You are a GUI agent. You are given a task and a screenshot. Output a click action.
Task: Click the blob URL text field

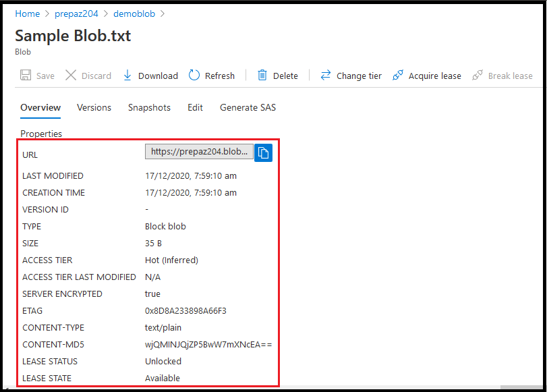tap(199, 151)
